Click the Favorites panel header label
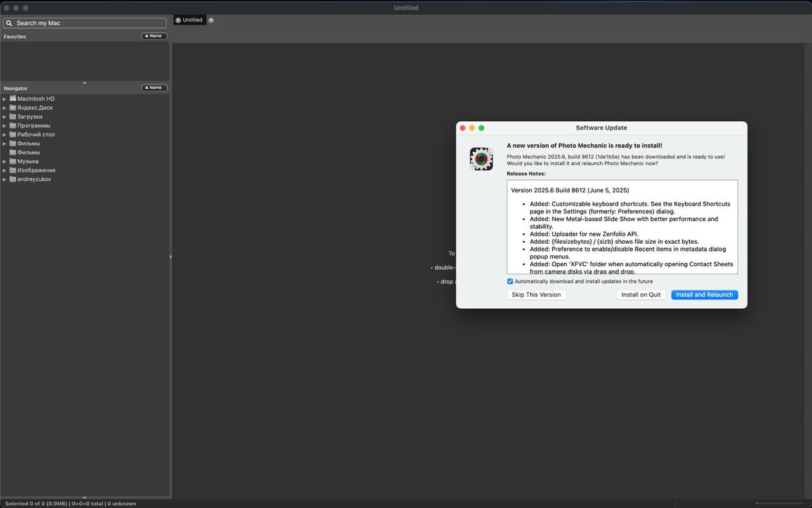The height and width of the screenshot is (508, 812). pyautogui.click(x=15, y=37)
